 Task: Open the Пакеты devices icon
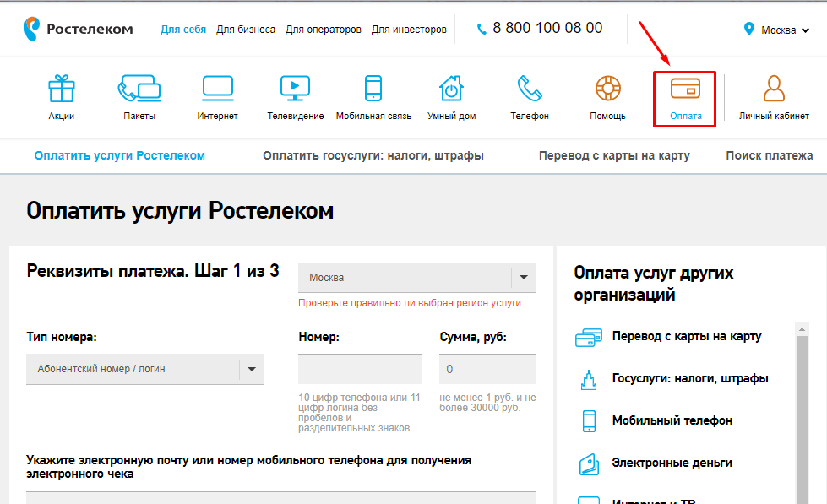(139, 89)
